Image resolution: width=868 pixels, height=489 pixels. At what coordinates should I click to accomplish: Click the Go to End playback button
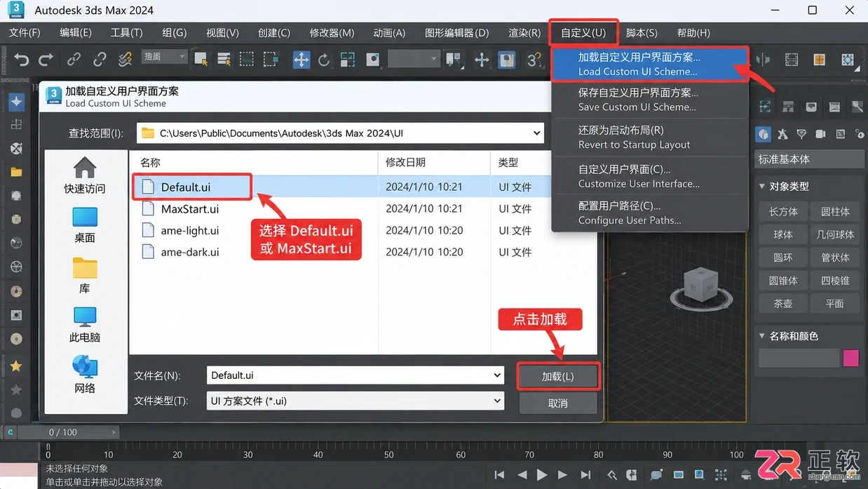tap(585, 475)
